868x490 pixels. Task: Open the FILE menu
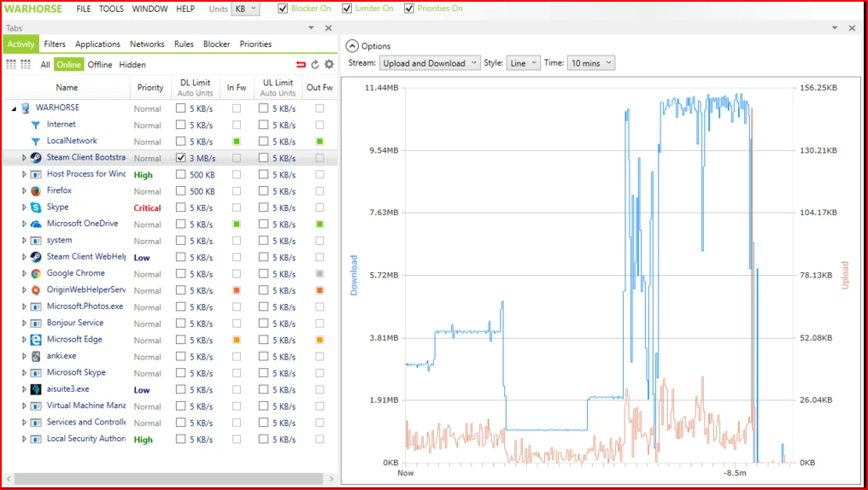(84, 9)
